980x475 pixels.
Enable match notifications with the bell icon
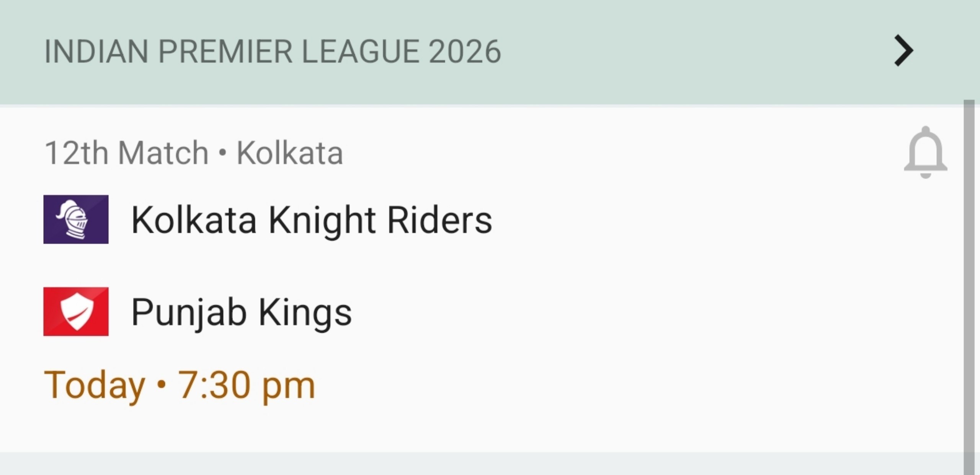[925, 152]
